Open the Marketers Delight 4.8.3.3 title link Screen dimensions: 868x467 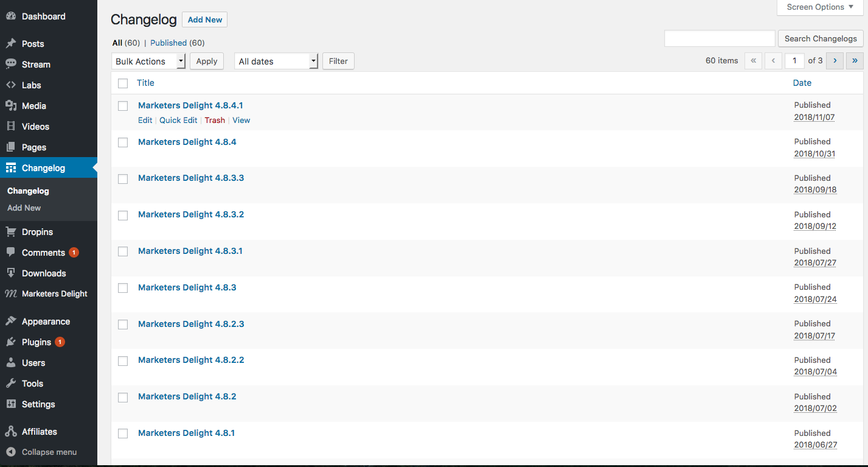click(191, 178)
